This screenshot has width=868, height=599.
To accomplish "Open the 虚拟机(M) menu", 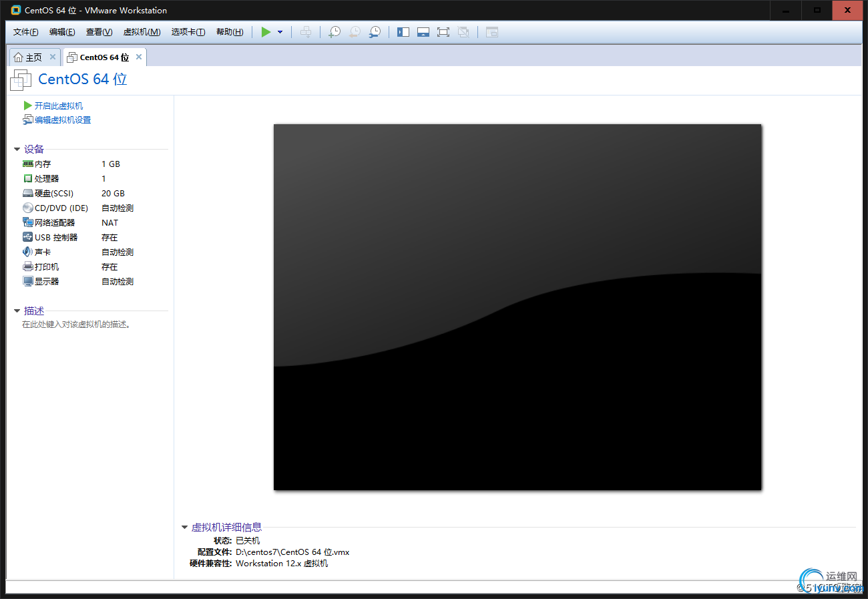I will tap(142, 32).
